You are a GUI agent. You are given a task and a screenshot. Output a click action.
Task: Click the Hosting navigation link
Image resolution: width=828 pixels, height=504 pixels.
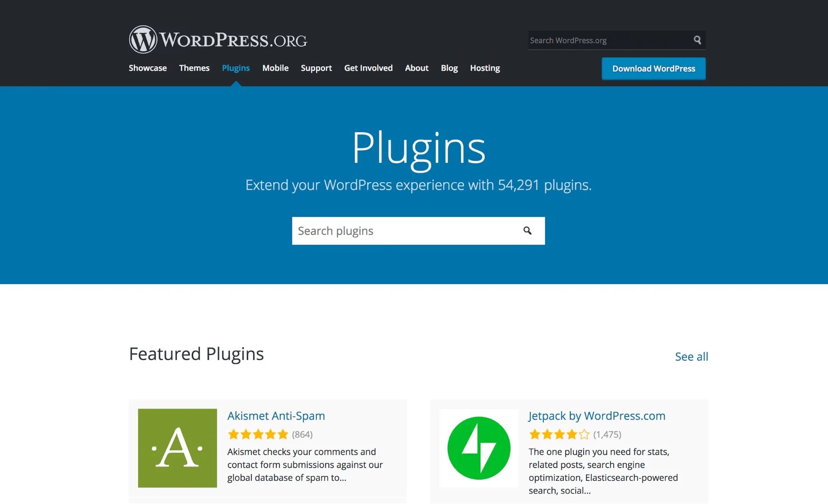485,68
